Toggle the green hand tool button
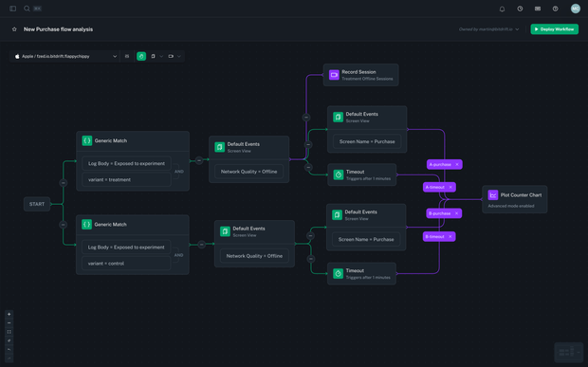 [141, 56]
